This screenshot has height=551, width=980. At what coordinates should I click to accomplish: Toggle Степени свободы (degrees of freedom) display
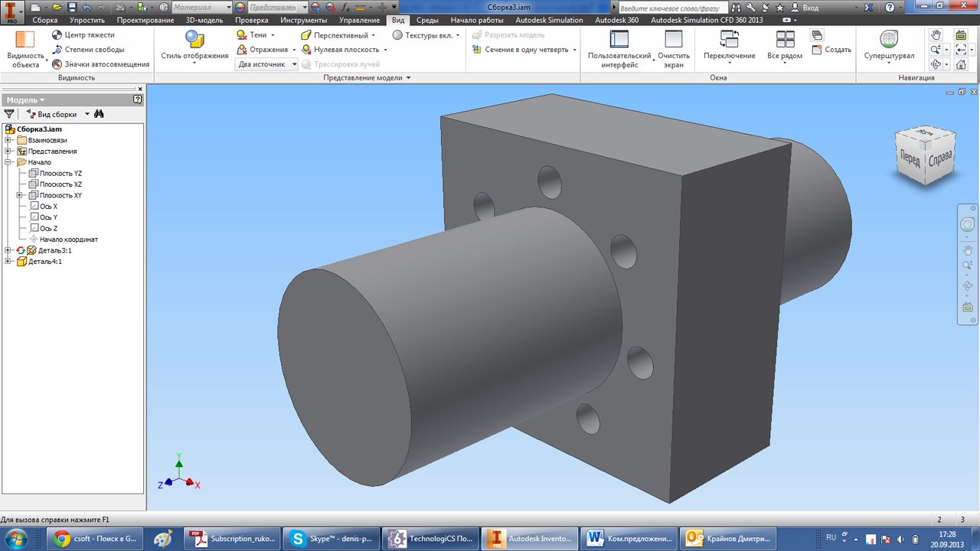coord(57,50)
